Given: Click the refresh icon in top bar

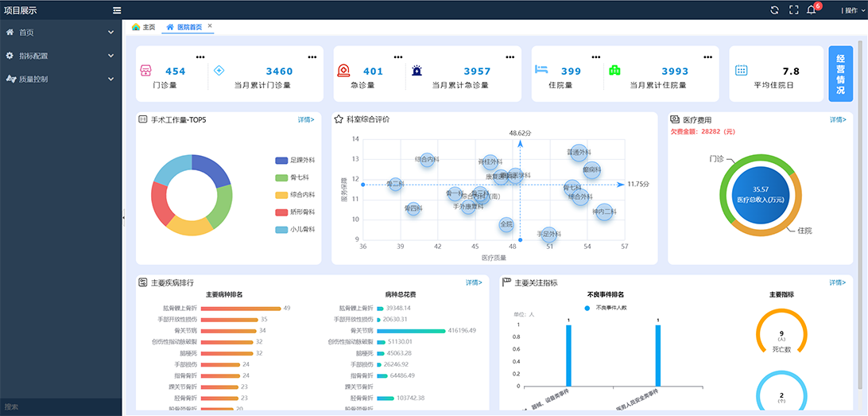Looking at the screenshot, I should (775, 10).
